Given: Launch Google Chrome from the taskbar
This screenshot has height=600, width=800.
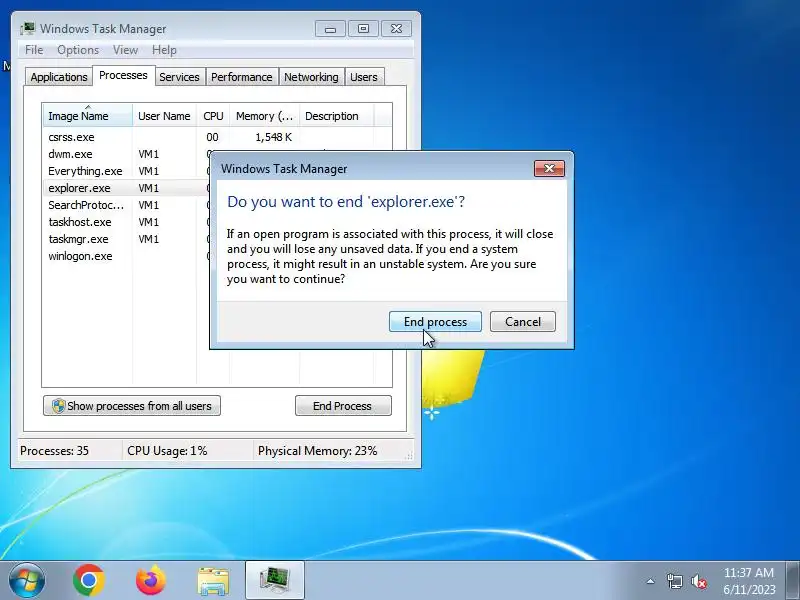Looking at the screenshot, I should tap(89, 580).
